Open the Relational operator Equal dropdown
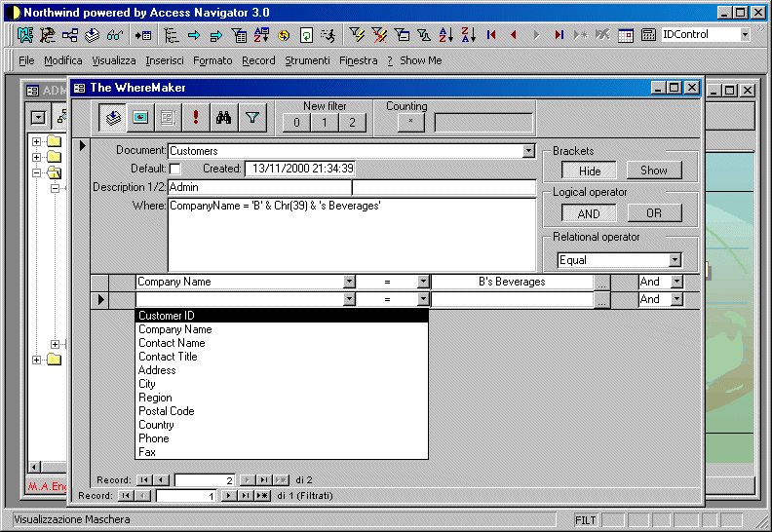 (x=675, y=260)
